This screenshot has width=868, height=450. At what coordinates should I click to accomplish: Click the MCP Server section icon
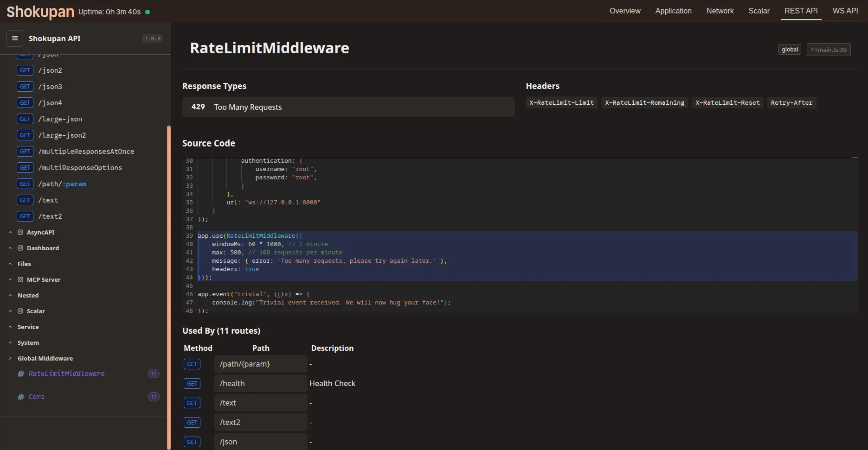(x=20, y=279)
